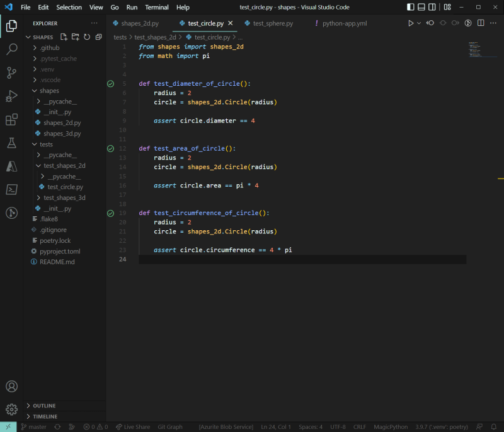Toggle Primary Side Bar layout button

[411, 7]
